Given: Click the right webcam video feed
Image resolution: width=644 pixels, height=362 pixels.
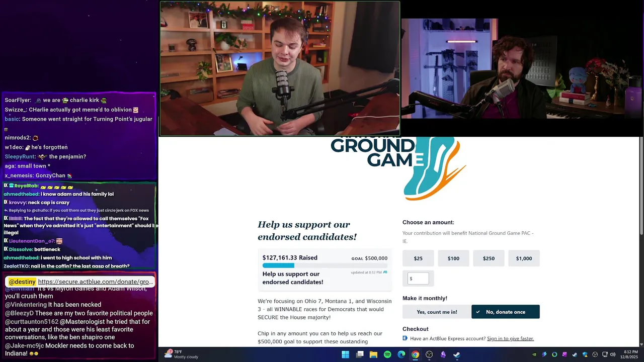Looking at the screenshot, I should 521,69.
